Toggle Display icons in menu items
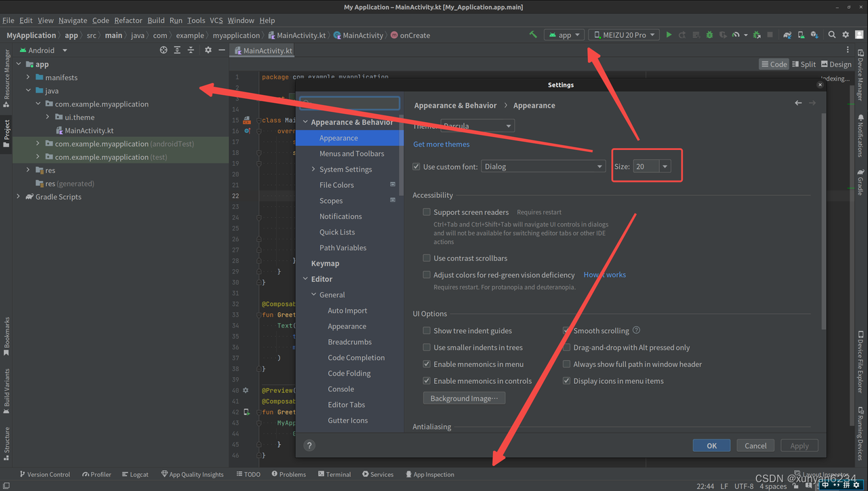868x491 pixels. point(566,381)
